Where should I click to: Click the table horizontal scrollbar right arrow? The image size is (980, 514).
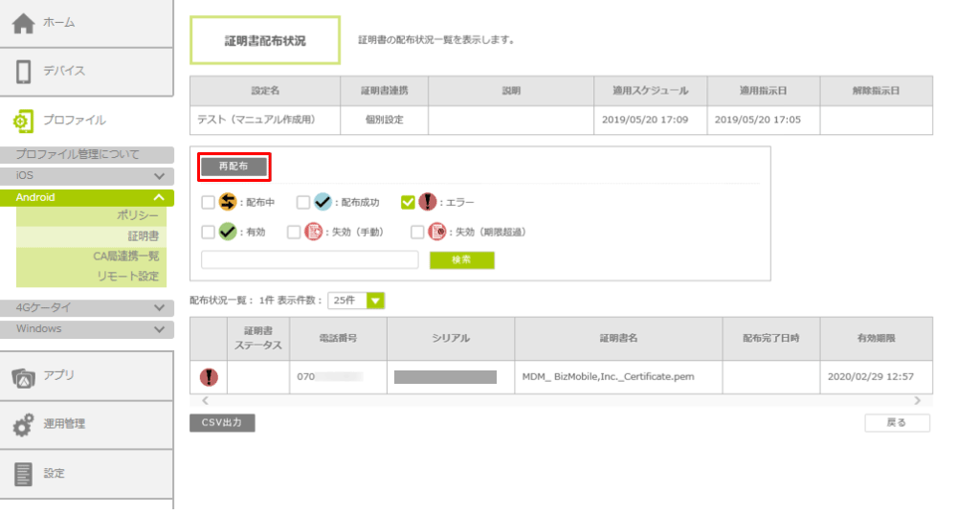(x=918, y=401)
